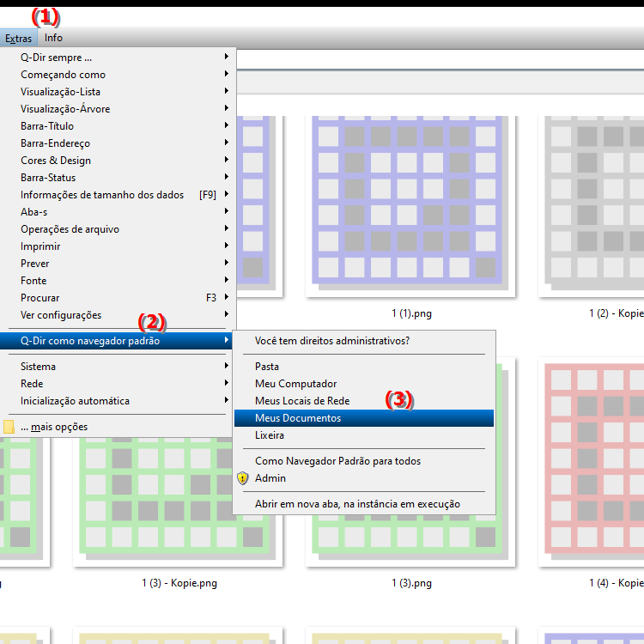Select 'Operações de arquivo' menu entry

tap(118, 229)
